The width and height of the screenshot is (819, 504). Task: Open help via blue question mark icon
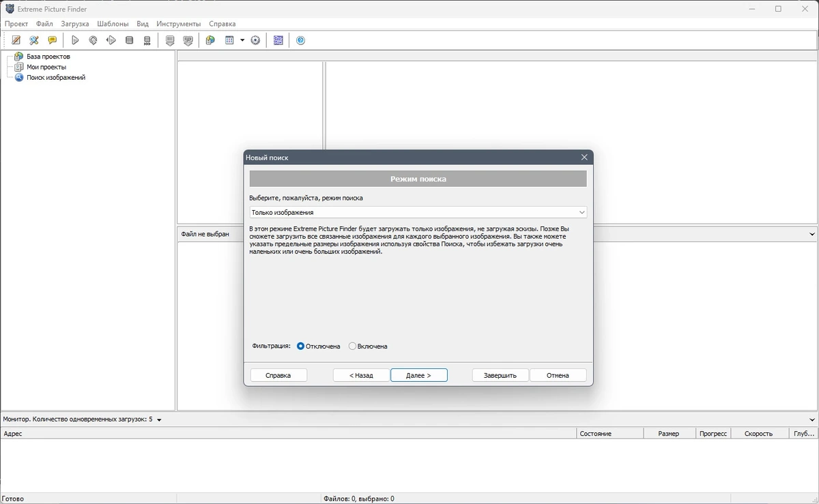coord(300,40)
